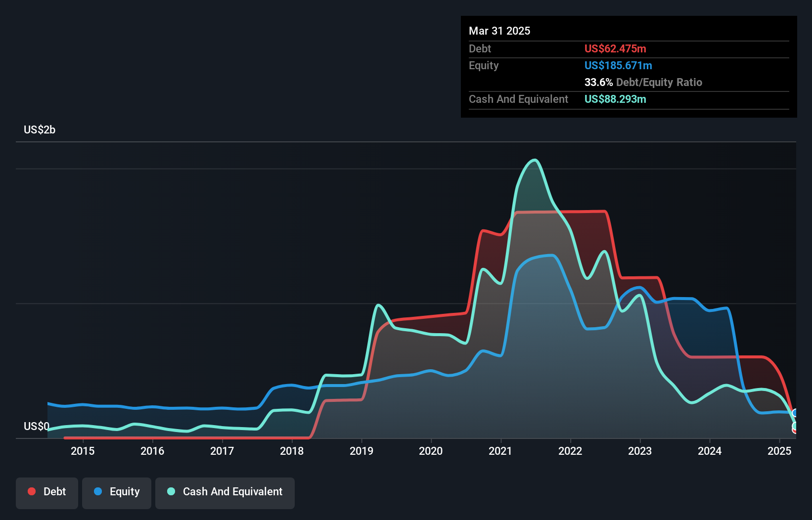Click the 2019 x-axis label
812x520 pixels.
coord(361,451)
